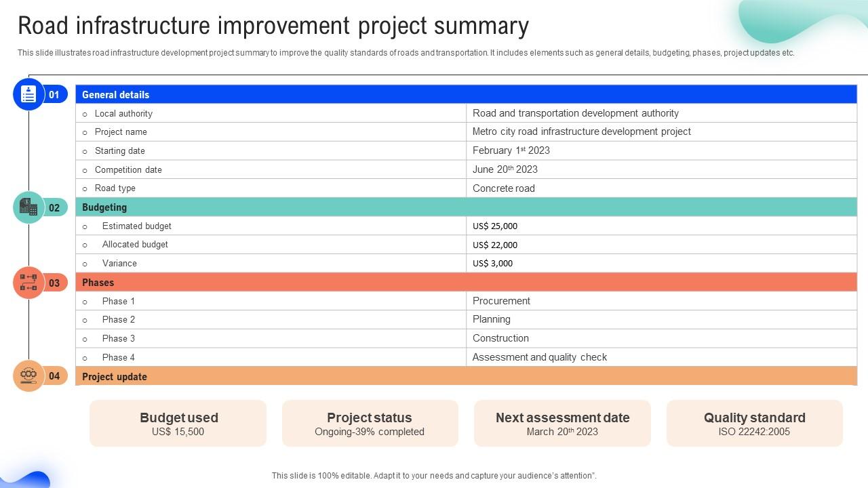
Task: Click the blue General details document icon
Action: 28,95
